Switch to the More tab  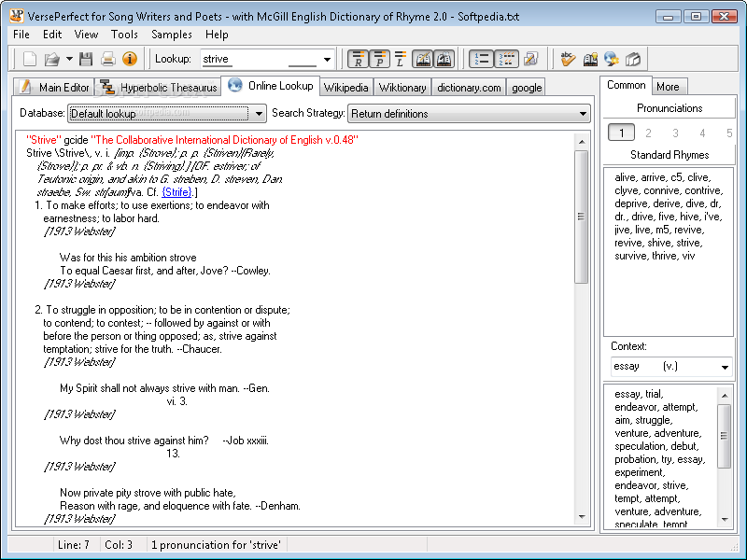click(x=668, y=87)
